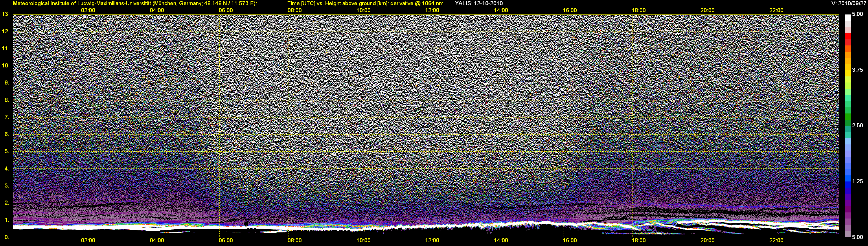
Task: Click the 1.25 value on the color scale
Action: (x=858, y=181)
